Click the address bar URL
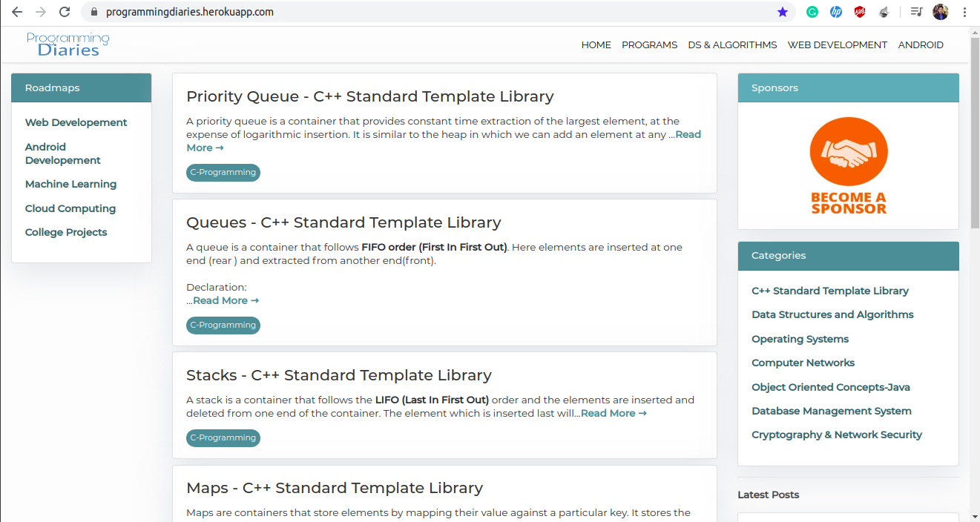Screen dimensions: 980x522 (190, 12)
